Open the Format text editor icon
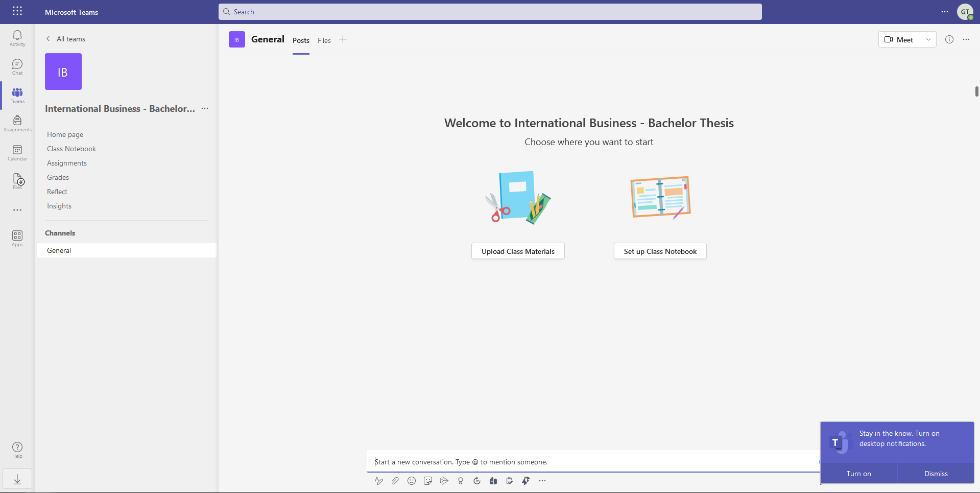The width and height of the screenshot is (980, 493). pos(379,481)
